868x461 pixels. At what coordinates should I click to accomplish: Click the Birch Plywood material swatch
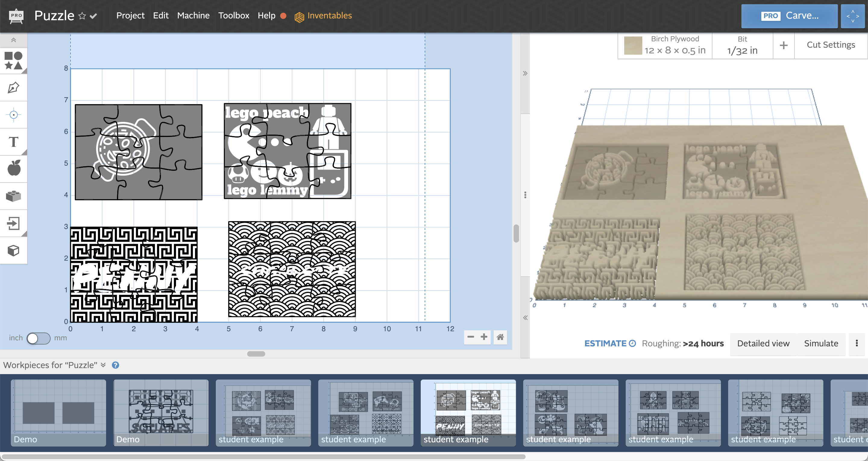633,46
